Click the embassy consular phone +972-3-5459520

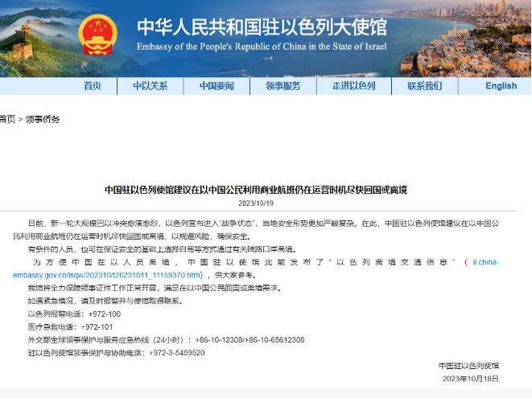pos(177,353)
